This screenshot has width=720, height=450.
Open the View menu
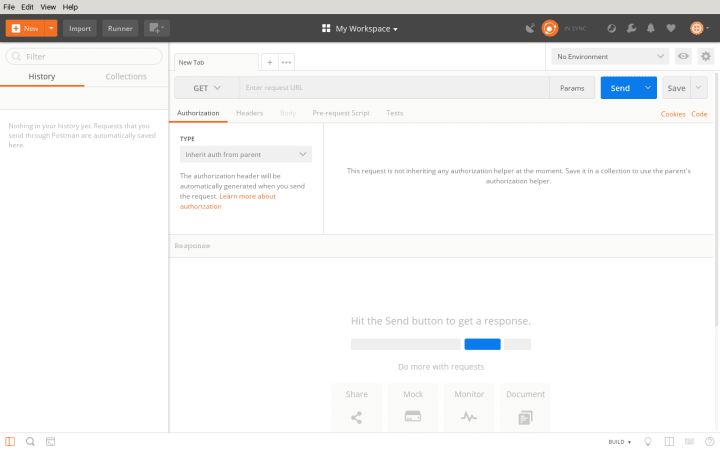point(48,7)
